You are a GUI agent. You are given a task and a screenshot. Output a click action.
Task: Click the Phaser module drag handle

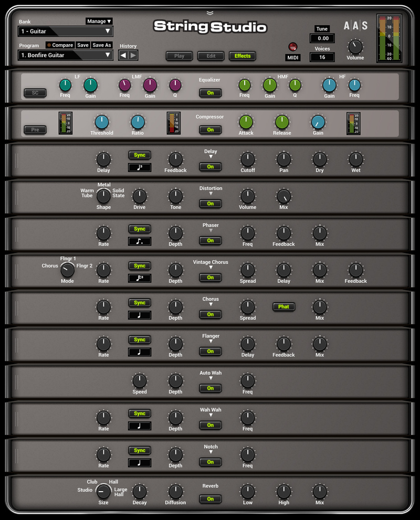tap(17, 234)
